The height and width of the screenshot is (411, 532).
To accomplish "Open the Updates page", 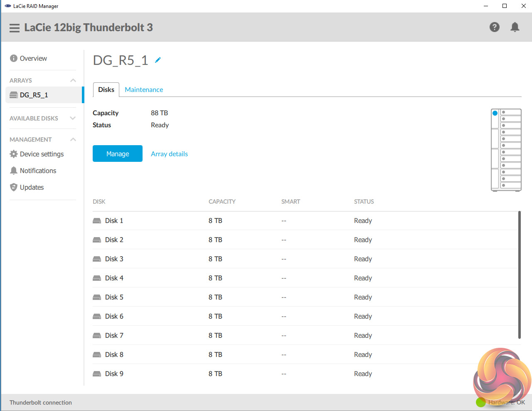I will 32,187.
